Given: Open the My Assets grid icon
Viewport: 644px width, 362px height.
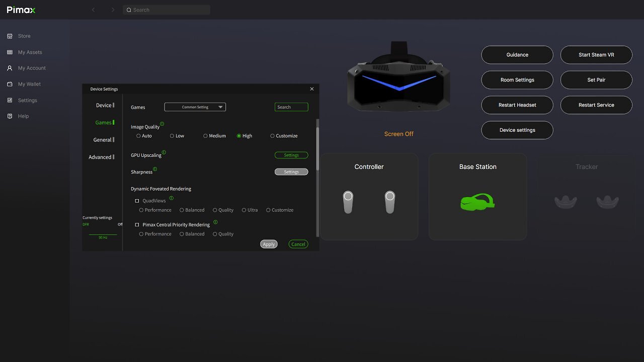Looking at the screenshot, I should tap(10, 52).
